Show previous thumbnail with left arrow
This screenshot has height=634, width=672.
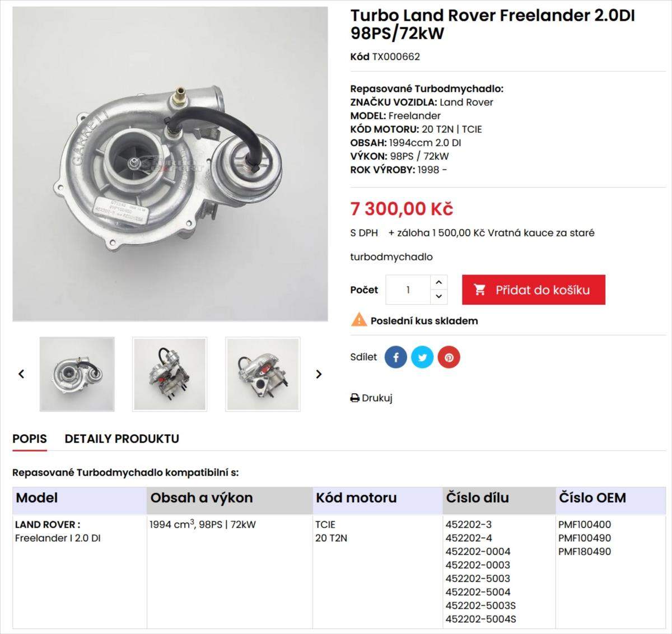point(21,374)
